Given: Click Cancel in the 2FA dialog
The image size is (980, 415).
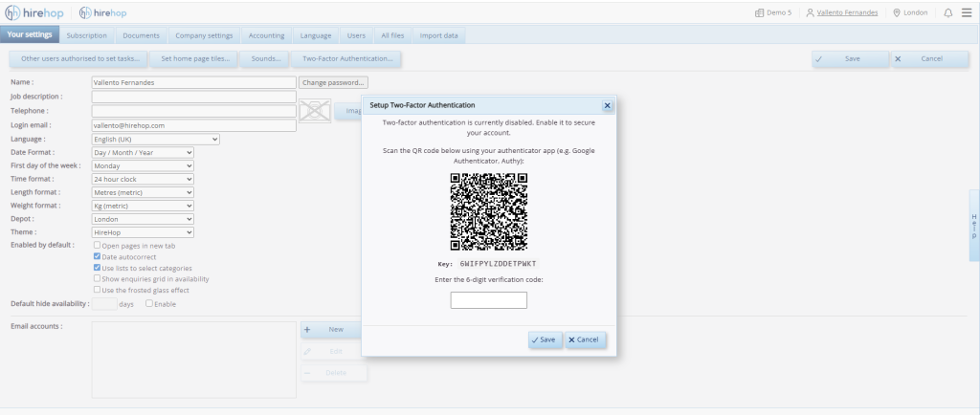Looking at the screenshot, I should 585,339.
